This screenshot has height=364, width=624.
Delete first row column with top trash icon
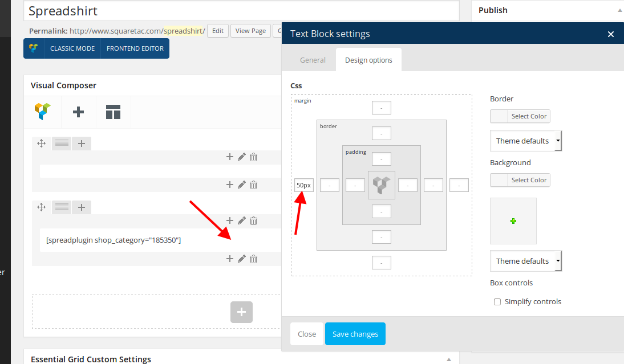click(x=253, y=157)
